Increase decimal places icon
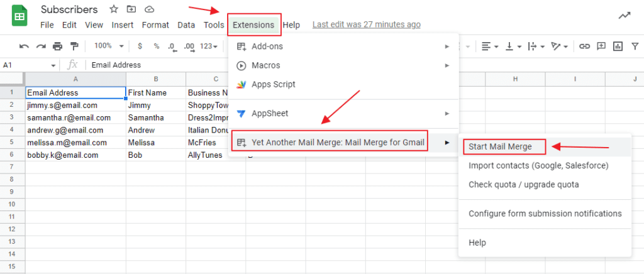644x274 pixels. pyautogui.click(x=189, y=47)
